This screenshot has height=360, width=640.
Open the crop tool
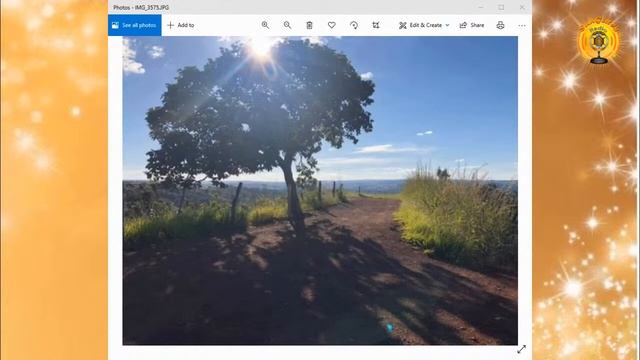tap(376, 25)
